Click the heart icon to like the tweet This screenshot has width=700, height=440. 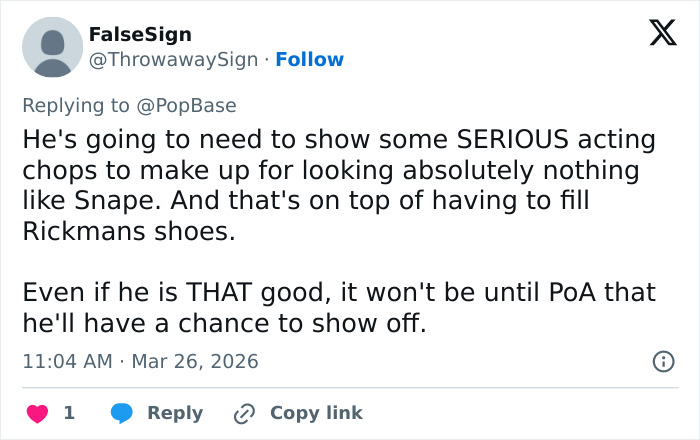[x=37, y=413]
